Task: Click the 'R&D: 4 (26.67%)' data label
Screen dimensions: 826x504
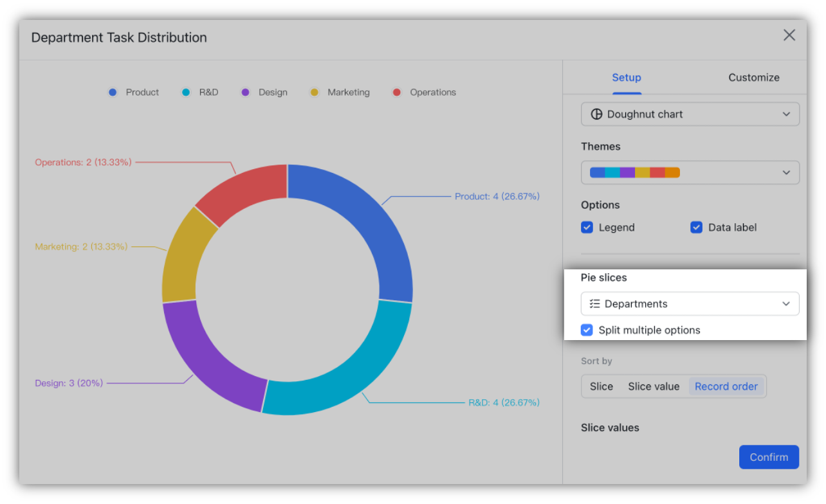Action: pos(504,403)
